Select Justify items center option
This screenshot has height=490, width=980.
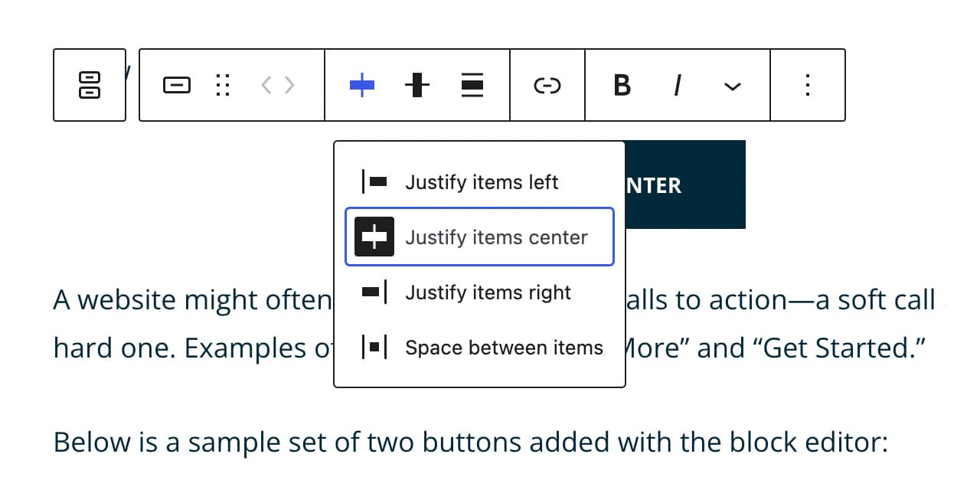(480, 237)
